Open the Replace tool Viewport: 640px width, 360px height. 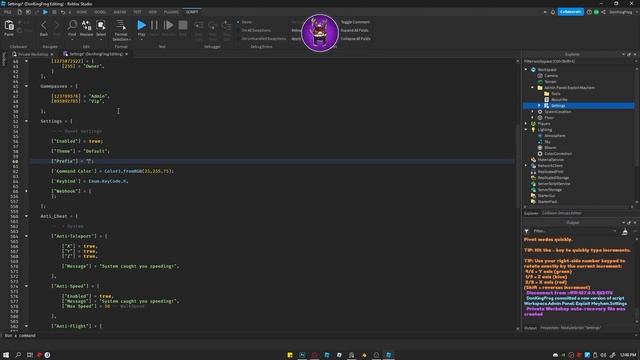(87, 26)
